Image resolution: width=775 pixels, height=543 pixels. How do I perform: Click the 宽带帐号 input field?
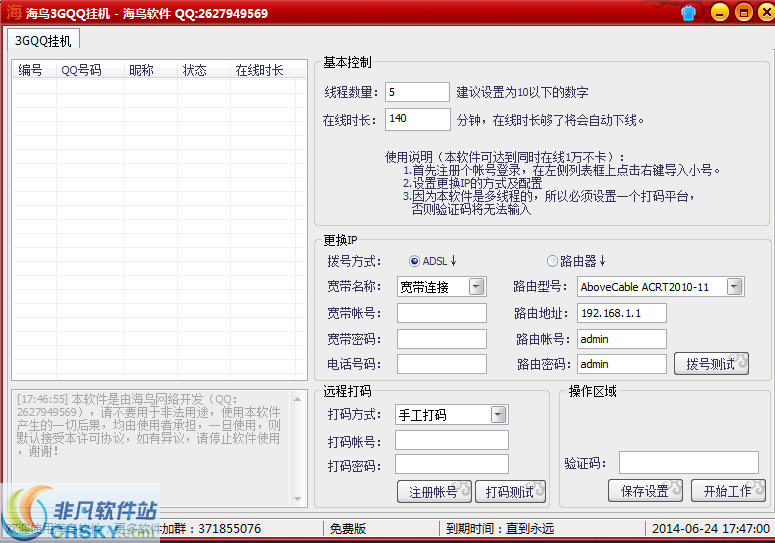441,313
